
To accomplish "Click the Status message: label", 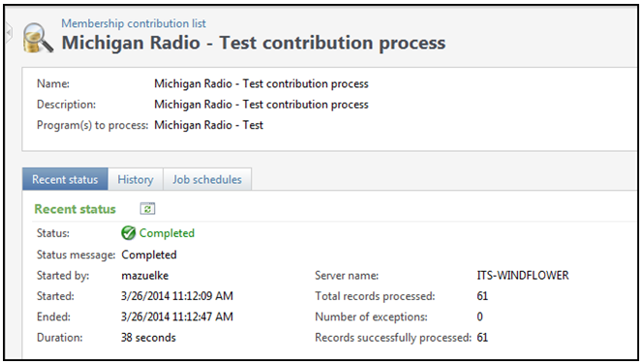I will point(77,255).
